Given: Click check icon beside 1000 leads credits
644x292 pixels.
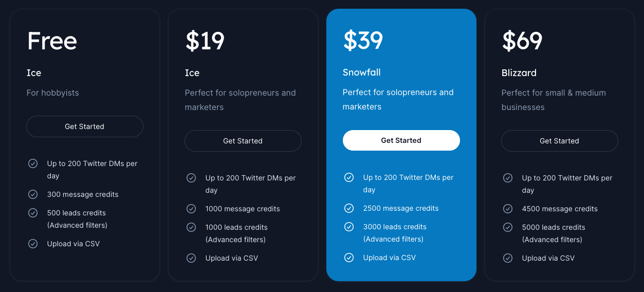Looking at the screenshot, I should point(191,227).
